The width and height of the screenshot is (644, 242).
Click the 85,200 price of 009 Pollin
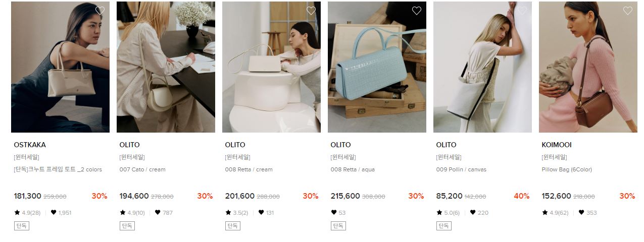[x=450, y=196]
